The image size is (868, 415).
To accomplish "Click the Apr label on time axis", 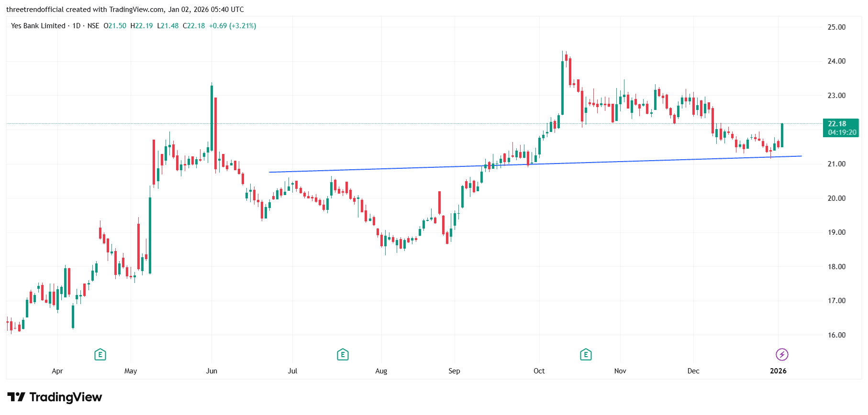I will 57,371.
